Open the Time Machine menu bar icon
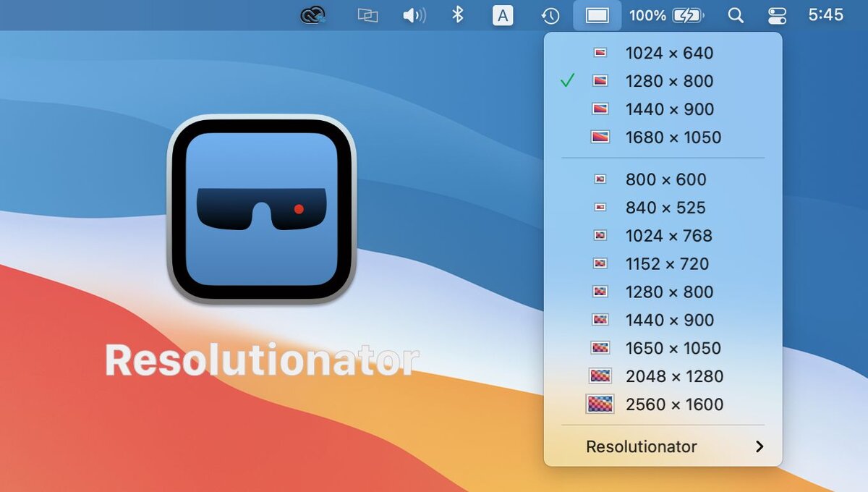This screenshot has height=492, width=868. tap(550, 15)
